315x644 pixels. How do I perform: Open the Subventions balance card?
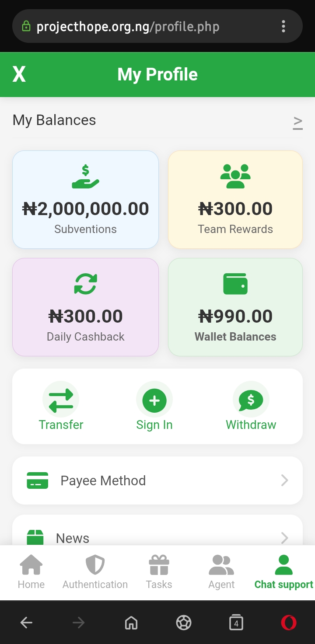tap(85, 200)
